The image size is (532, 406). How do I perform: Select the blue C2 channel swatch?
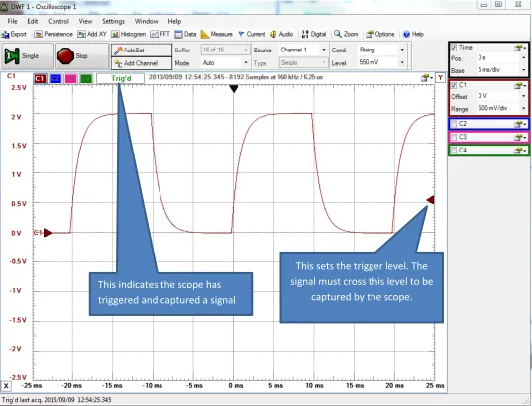coord(55,79)
